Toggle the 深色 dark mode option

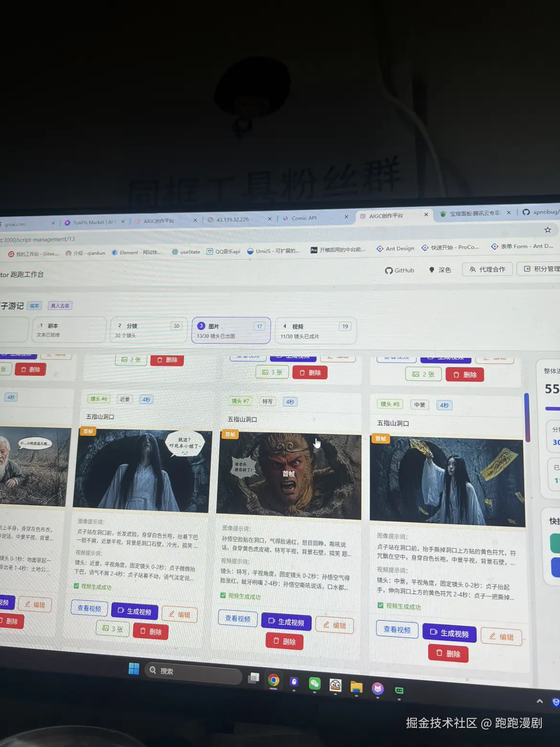440,270
